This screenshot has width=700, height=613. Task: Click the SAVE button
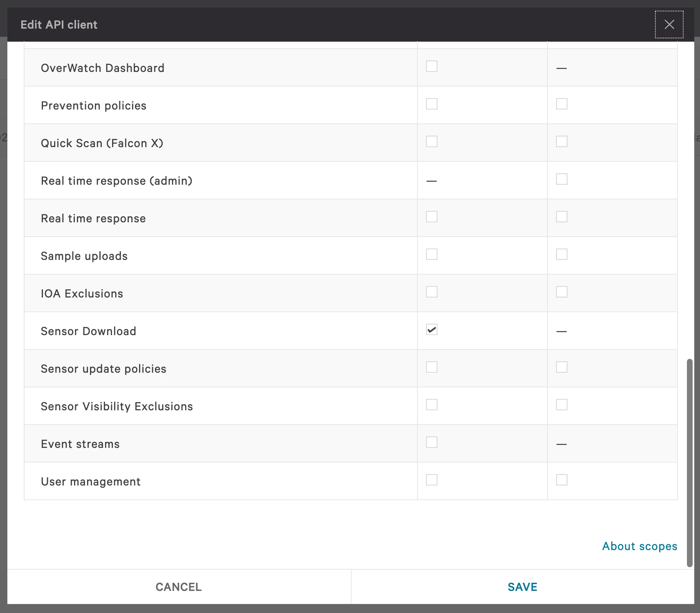(x=523, y=587)
